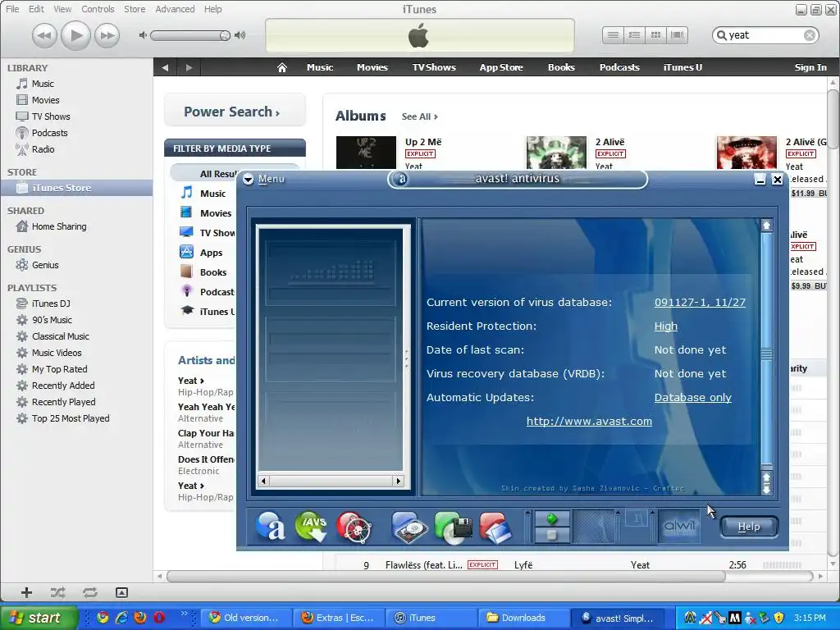
Task: Select Home Sharing in sidebar
Action: click(x=59, y=226)
